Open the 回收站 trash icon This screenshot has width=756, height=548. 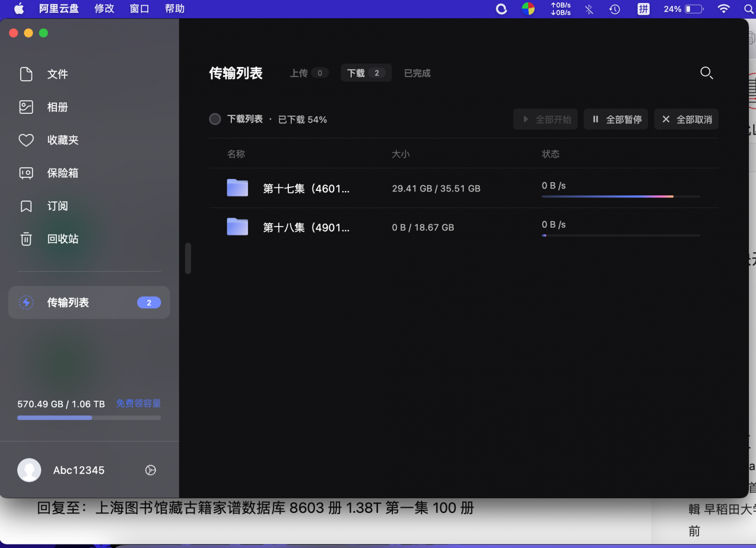(x=26, y=239)
